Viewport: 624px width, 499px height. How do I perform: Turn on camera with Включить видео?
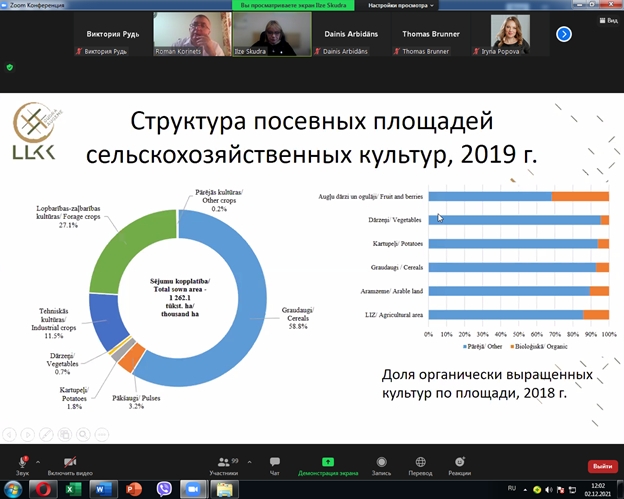(70, 462)
